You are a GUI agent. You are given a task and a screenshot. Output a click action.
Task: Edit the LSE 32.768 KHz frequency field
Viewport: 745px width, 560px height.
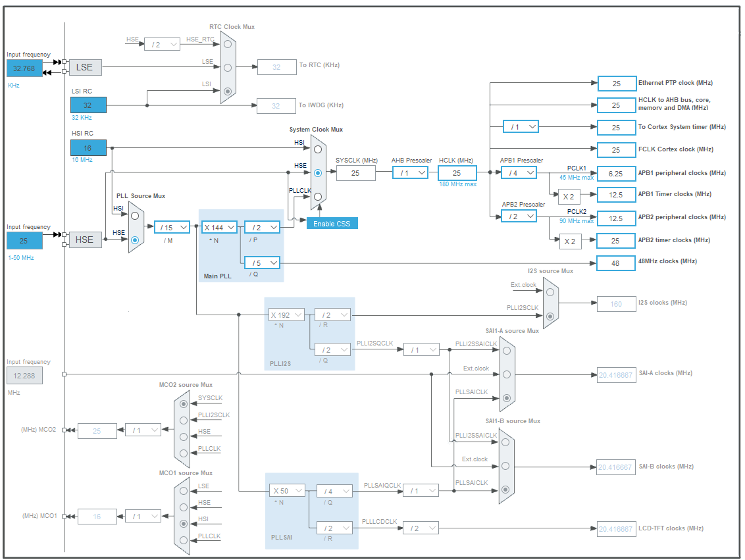pos(24,68)
